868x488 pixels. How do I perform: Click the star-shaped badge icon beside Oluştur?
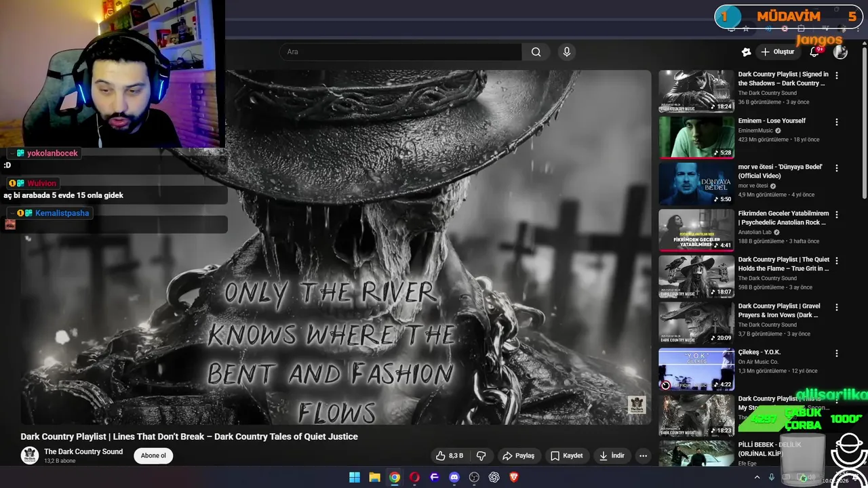pos(747,52)
